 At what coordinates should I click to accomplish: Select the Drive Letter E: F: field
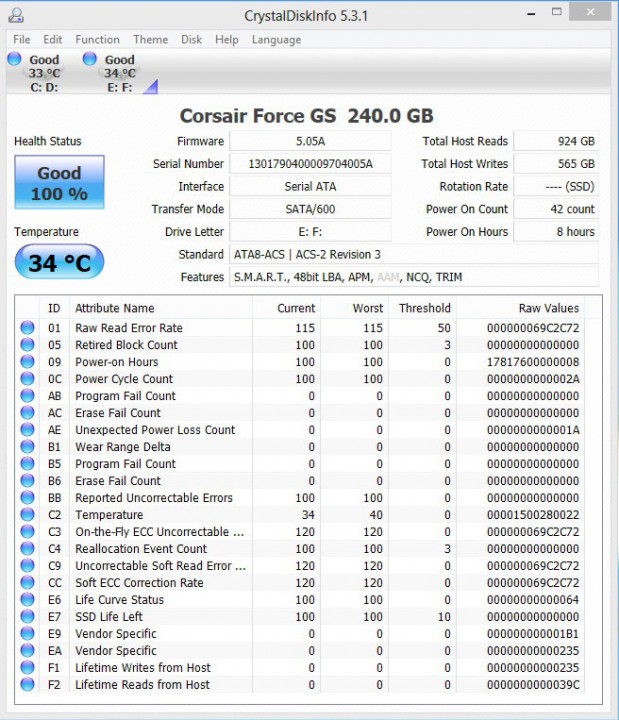point(310,232)
